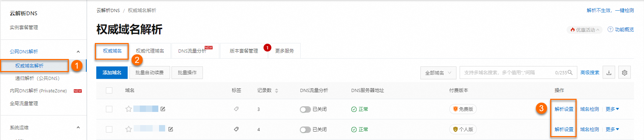Open 优惠活动 promotions dropdown

(x=585, y=30)
